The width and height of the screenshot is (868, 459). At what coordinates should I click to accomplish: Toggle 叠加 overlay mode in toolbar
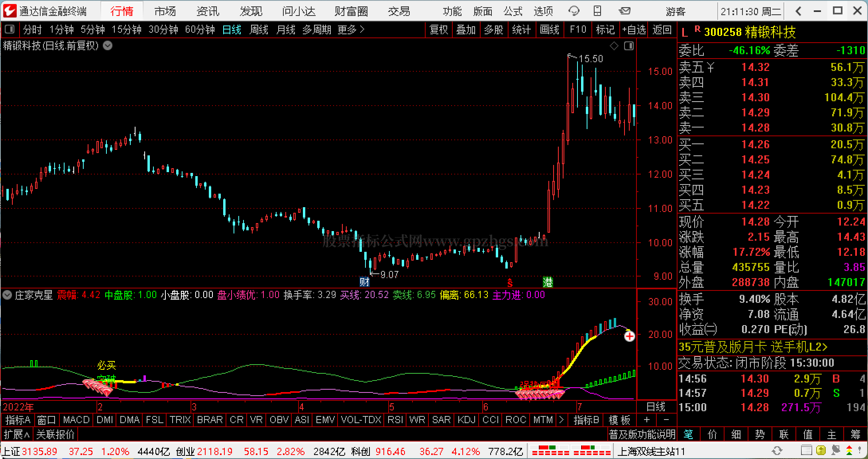pyautogui.click(x=466, y=30)
